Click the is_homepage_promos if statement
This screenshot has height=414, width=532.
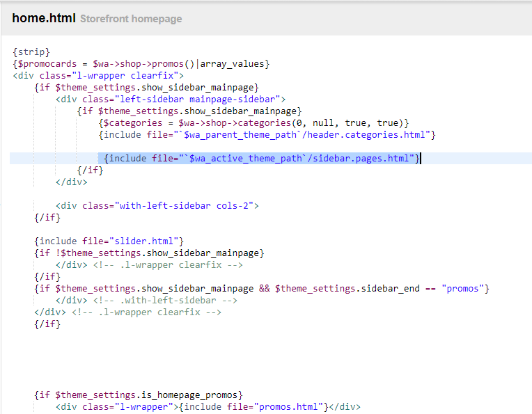pos(138,395)
